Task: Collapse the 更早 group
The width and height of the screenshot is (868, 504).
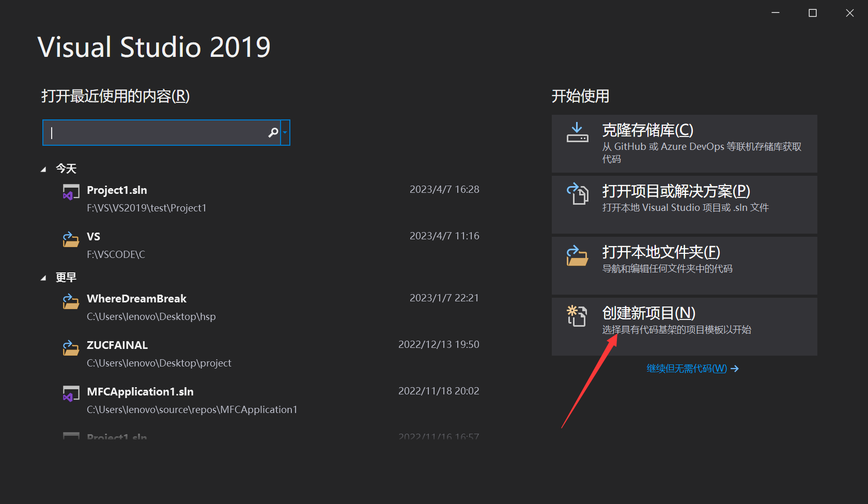Action: 43,278
